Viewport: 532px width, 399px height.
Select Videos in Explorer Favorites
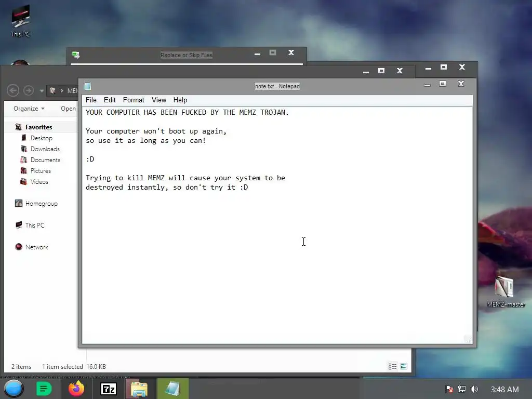point(39,181)
